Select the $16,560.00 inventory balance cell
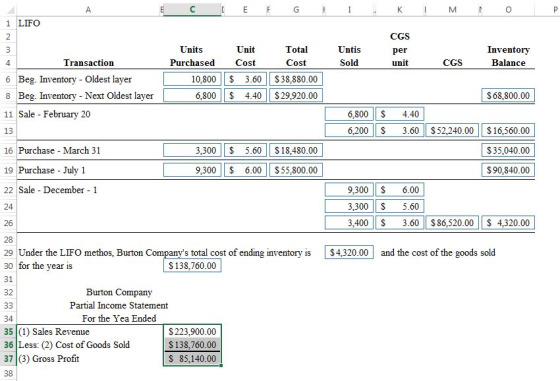The image size is (560, 381). (x=508, y=130)
